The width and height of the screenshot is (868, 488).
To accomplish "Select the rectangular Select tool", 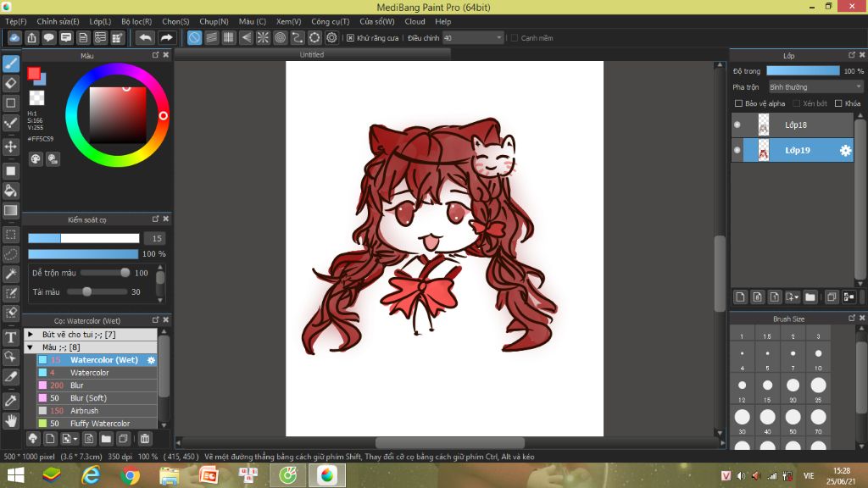I will (x=10, y=235).
